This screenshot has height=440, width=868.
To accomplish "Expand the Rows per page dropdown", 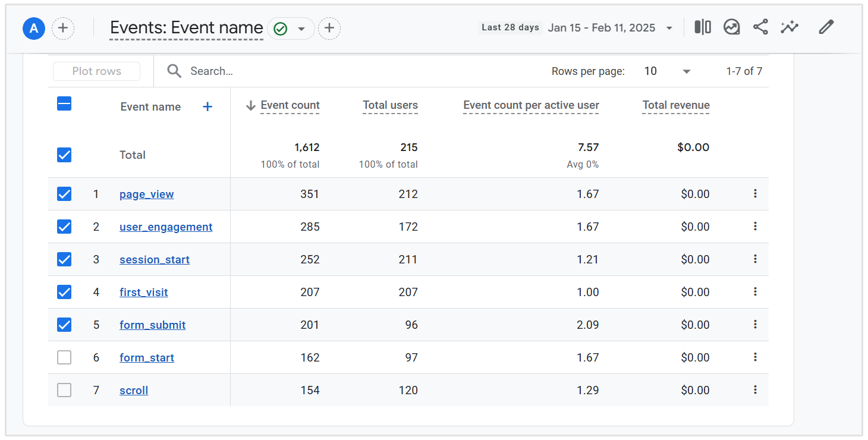I will coord(668,71).
